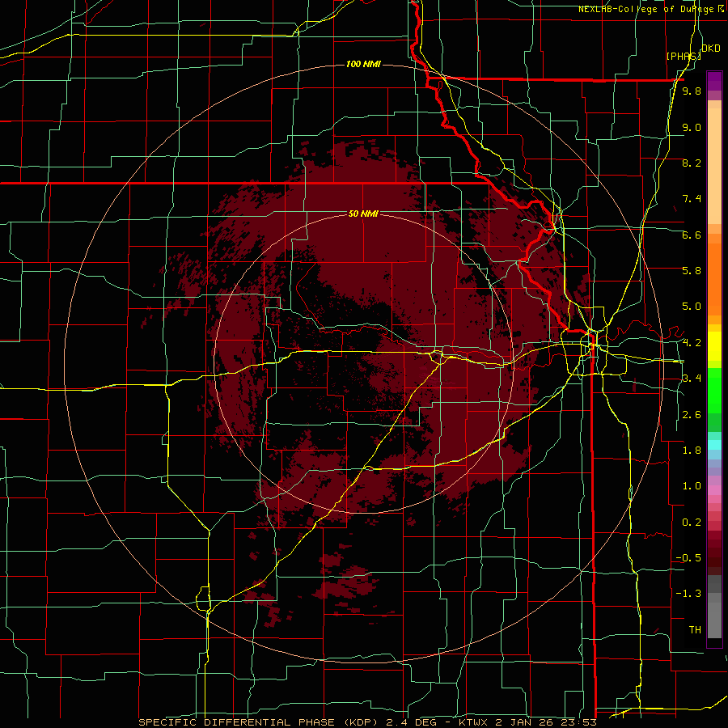The width and height of the screenshot is (728, 728).
Task: Click the [PHAS] legend heading
Action: (x=684, y=56)
